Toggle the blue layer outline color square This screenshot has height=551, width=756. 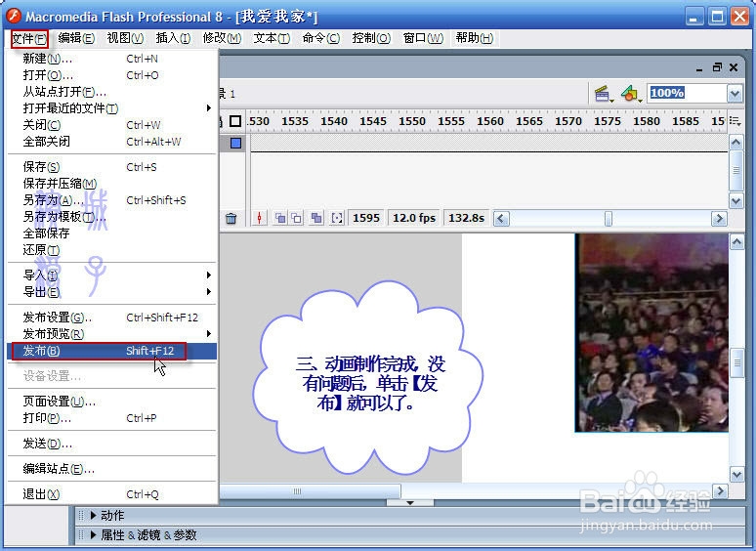[235, 143]
